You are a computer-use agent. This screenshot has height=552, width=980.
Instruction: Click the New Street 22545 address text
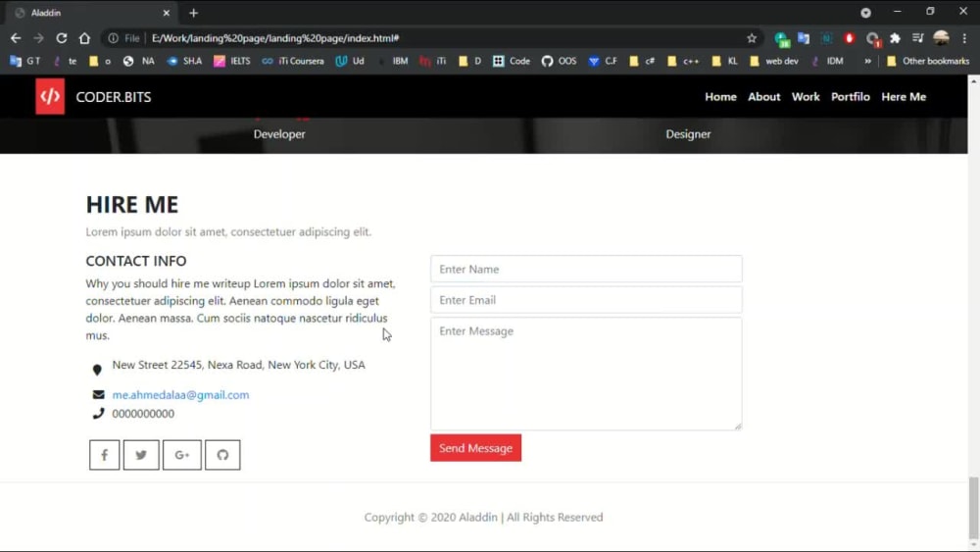(x=239, y=365)
